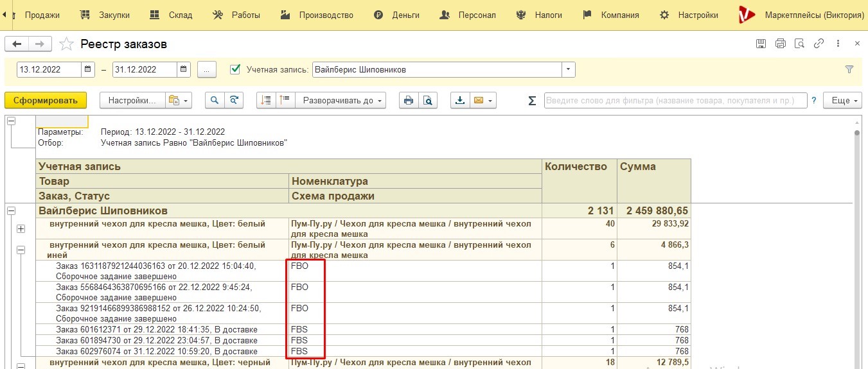This screenshot has height=369, width=868.
Task: Click the print report printer icon
Action: 408,100
